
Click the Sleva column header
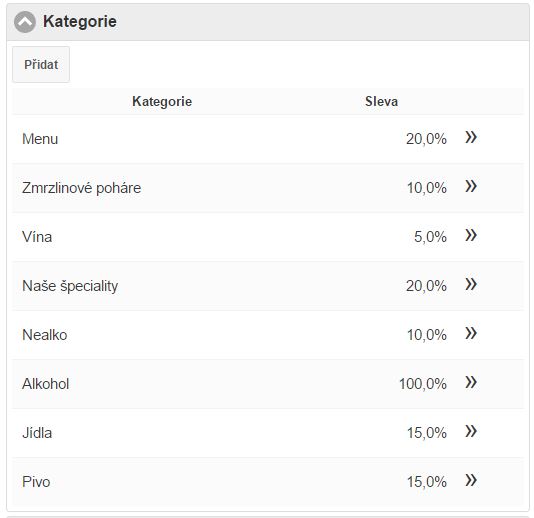(381, 101)
